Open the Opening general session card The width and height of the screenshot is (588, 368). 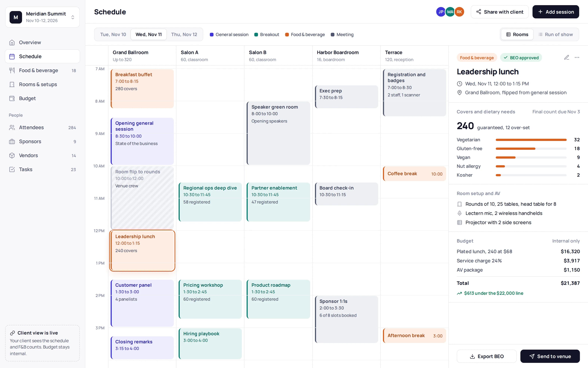point(142,141)
